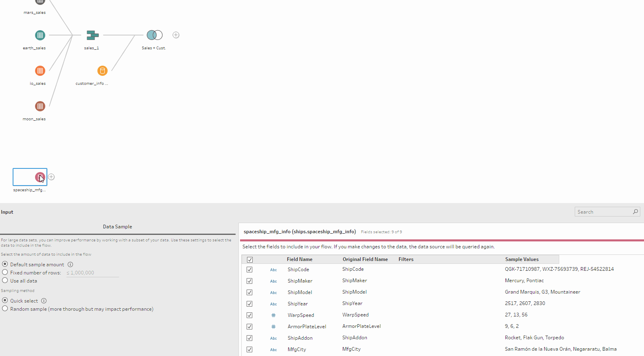This screenshot has width=644, height=356.
Task: Show info for Quick select
Action: 44,301
